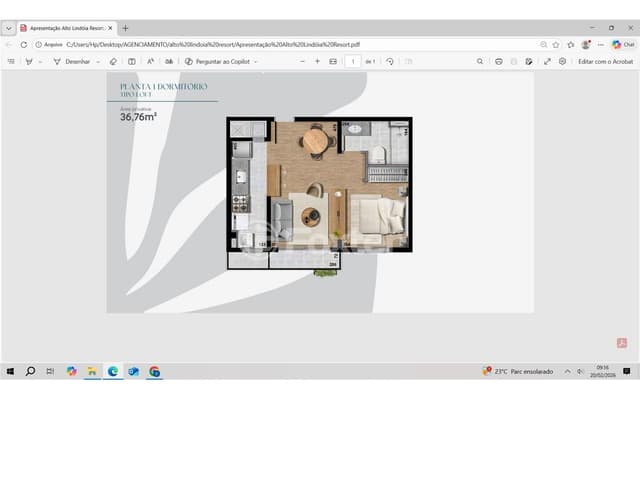Print the PDF document

[498, 61]
